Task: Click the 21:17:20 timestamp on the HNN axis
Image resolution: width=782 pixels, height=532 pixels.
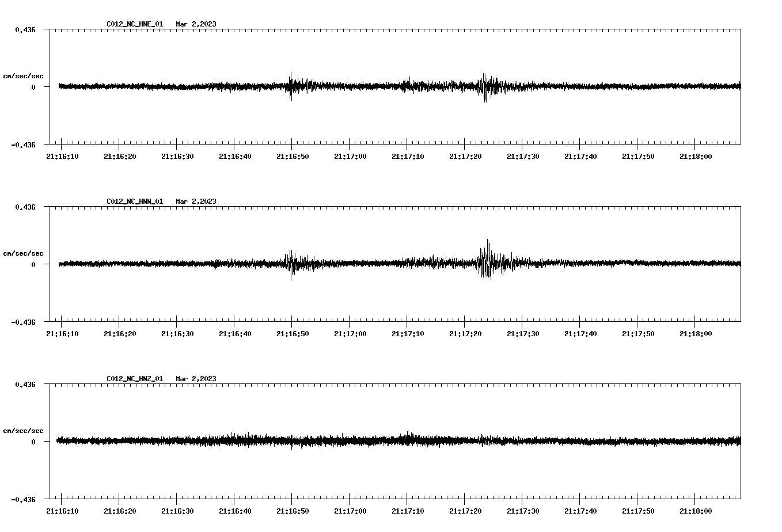Action: click(x=465, y=333)
